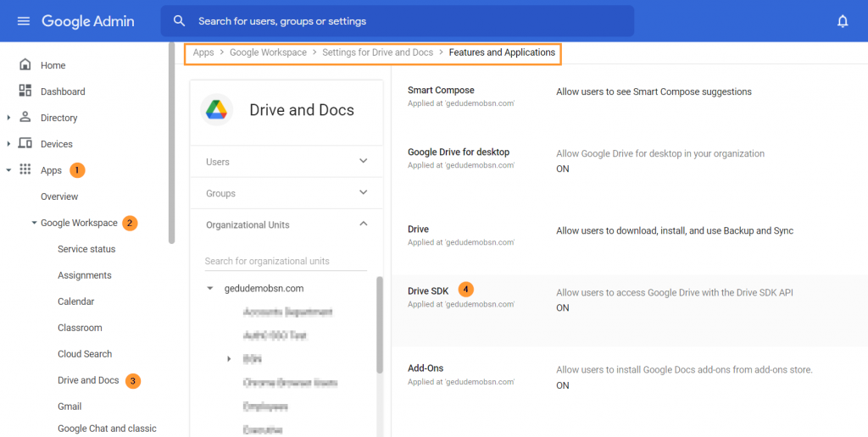This screenshot has height=437, width=868.
Task: Click the Apps breadcrumb link
Action: pyautogui.click(x=203, y=53)
